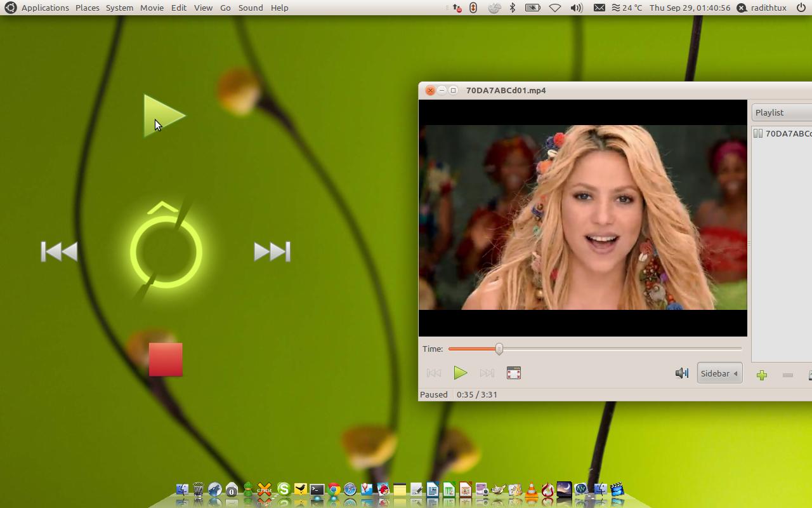Open the Go menu
812x508 pixels.
point(225,8)
